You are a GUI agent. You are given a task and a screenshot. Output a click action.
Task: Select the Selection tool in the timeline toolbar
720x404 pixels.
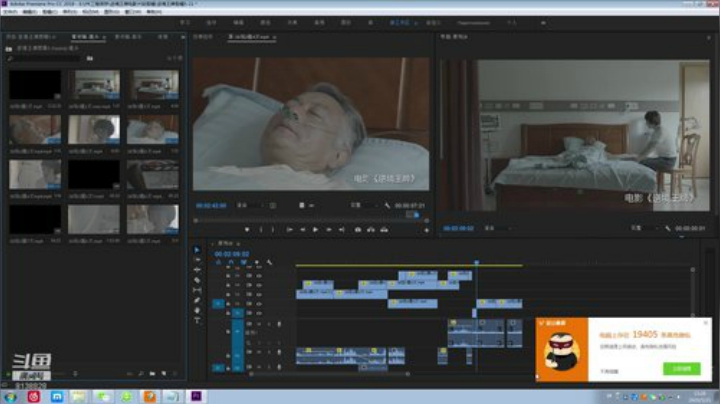point(197,250)
